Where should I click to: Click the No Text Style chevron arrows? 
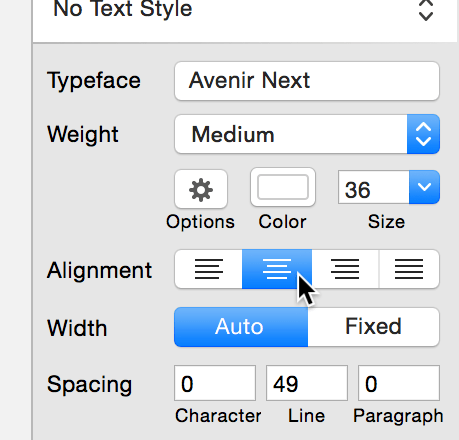426,10
